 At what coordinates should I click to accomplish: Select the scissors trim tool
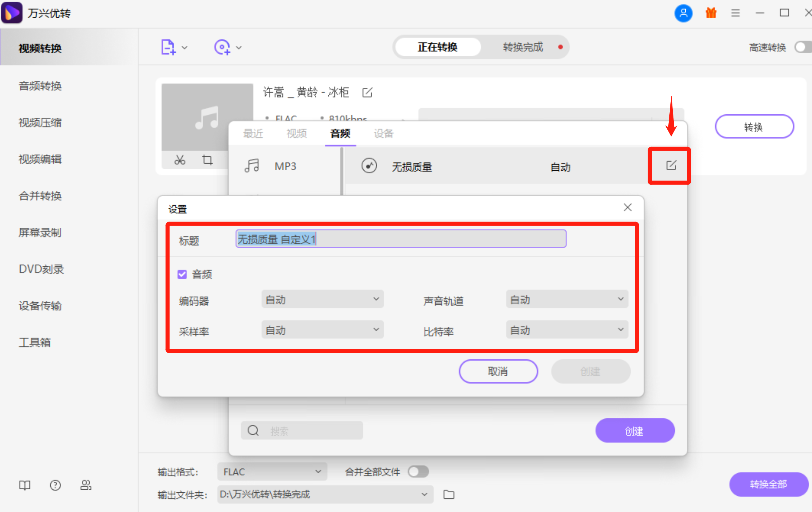[x=180, y=159]
